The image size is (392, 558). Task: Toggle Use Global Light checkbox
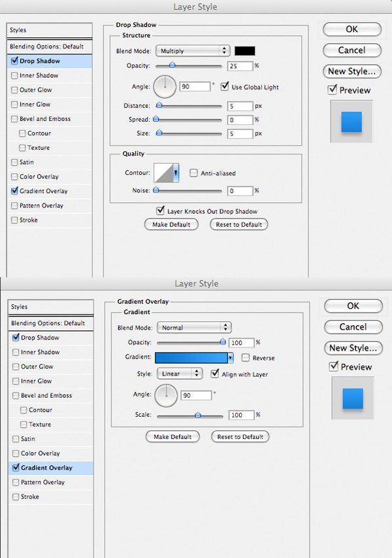[x=225, y=86]
